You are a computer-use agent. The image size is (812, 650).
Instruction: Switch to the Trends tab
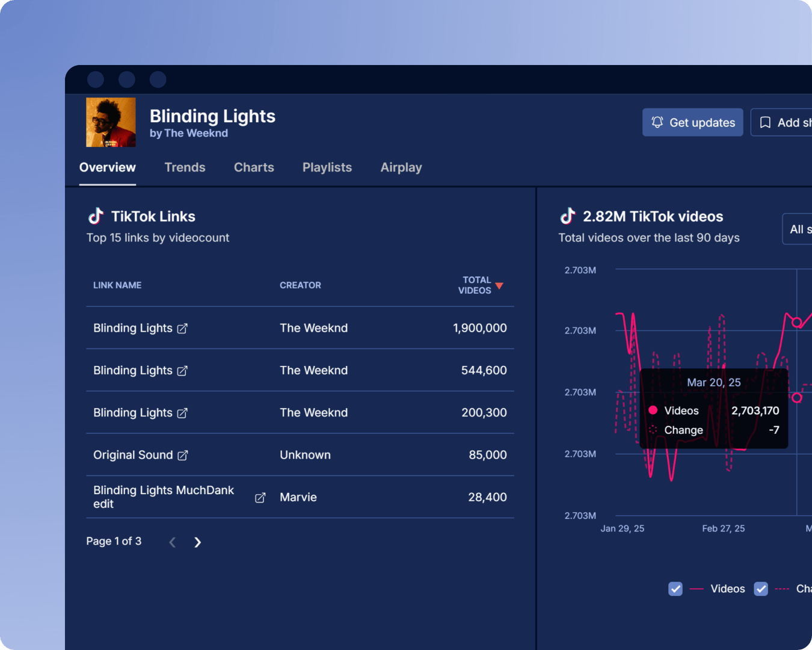185,167
